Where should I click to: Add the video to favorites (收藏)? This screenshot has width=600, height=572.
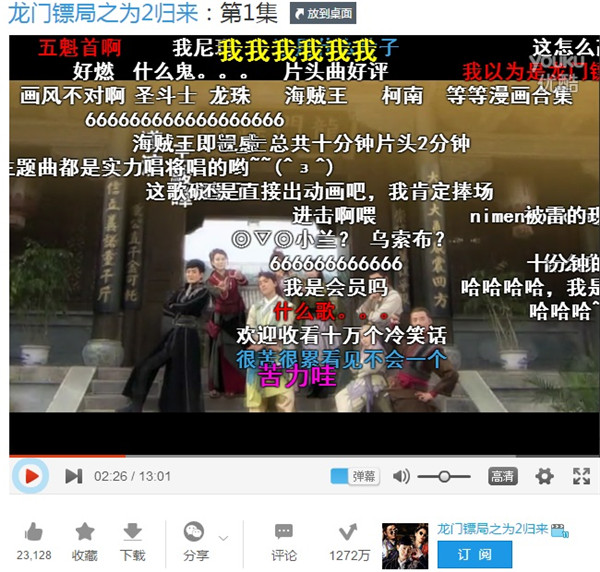coord(85,532)
